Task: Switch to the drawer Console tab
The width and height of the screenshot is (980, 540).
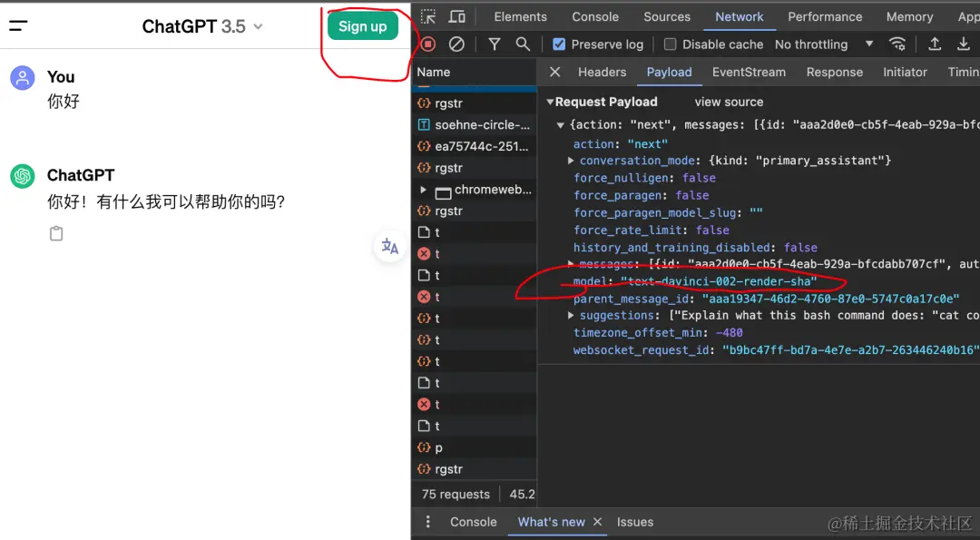Action: pyautogui.click(x=473, y=522)
